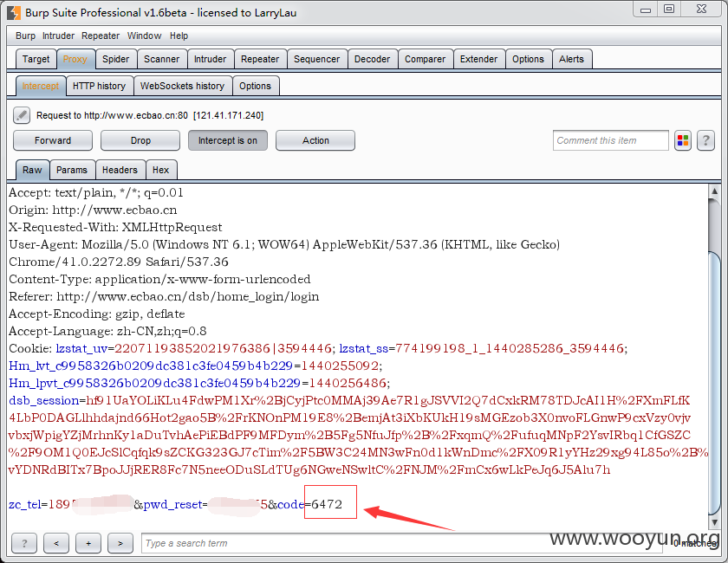The height and width of the screenshot is (563, 728).
Task: Switch to the Sequencer tab
Action: click(316, 59)
